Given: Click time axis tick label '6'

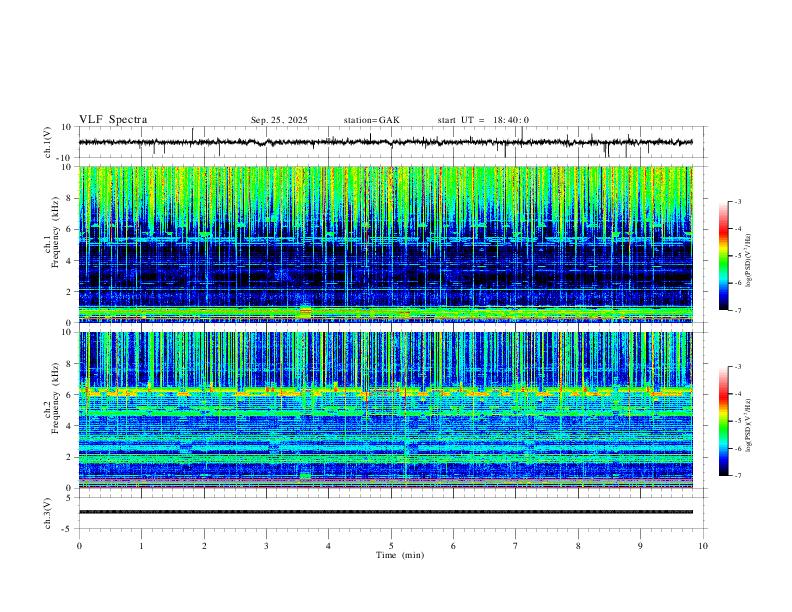Looking at the screenshot, I should click(453, 546).
